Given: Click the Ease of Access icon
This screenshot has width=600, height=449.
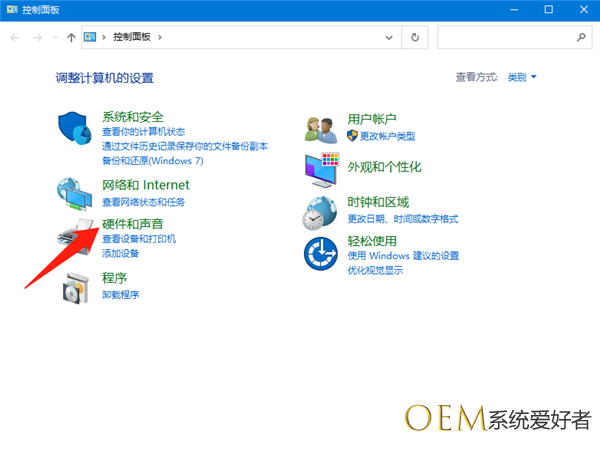Looking at the screenshot, I should pyautogui.click(x=322, y=254).
